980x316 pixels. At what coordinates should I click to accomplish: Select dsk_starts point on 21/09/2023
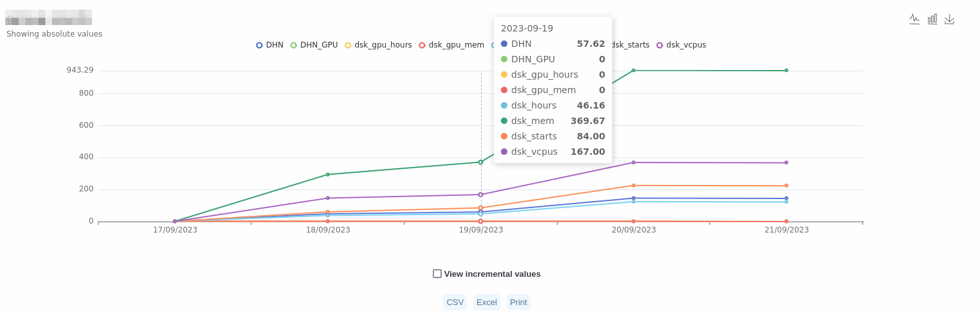coord(786,186)
